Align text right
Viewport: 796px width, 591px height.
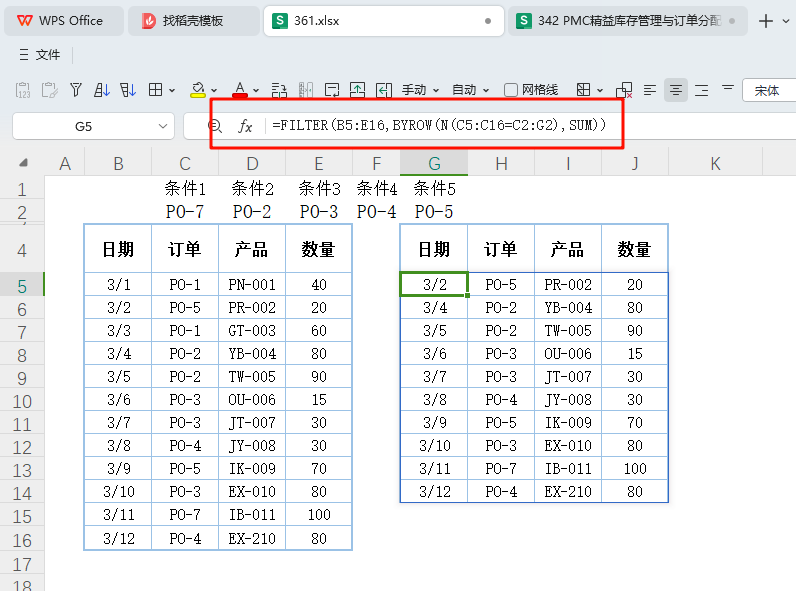[702, 90]
